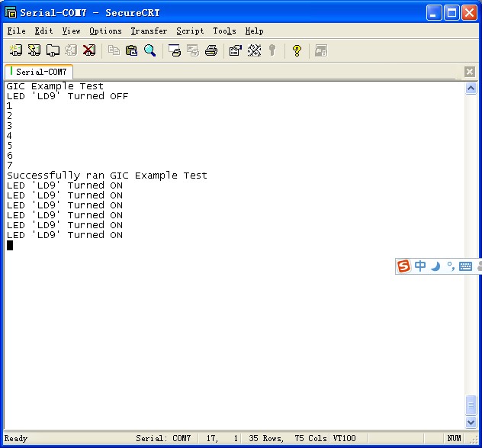Image resolution: width=482 pixels, height=448 pixels.
Task: Open IME soft keyboard icon
Action: click(465, 266)
